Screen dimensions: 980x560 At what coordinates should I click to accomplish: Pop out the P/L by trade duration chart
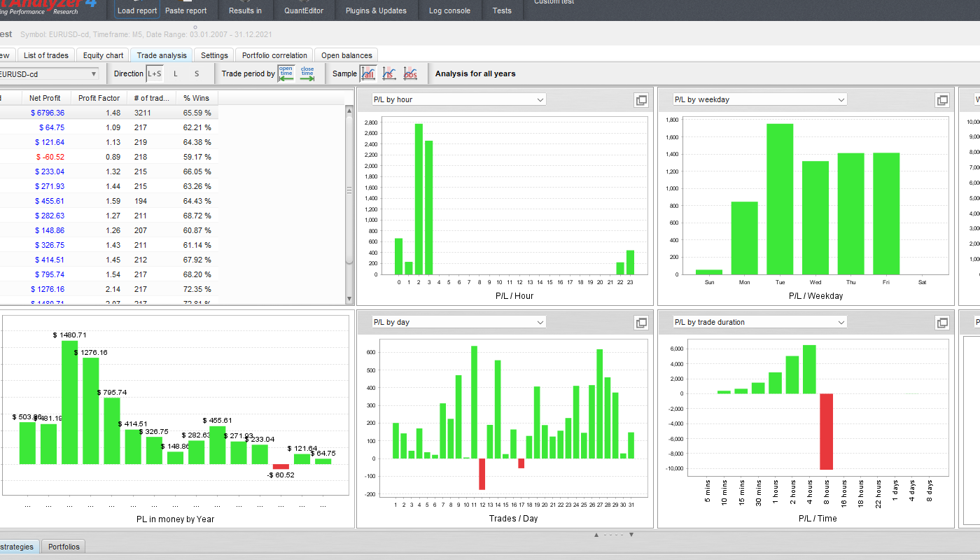[x=942, y=323]
